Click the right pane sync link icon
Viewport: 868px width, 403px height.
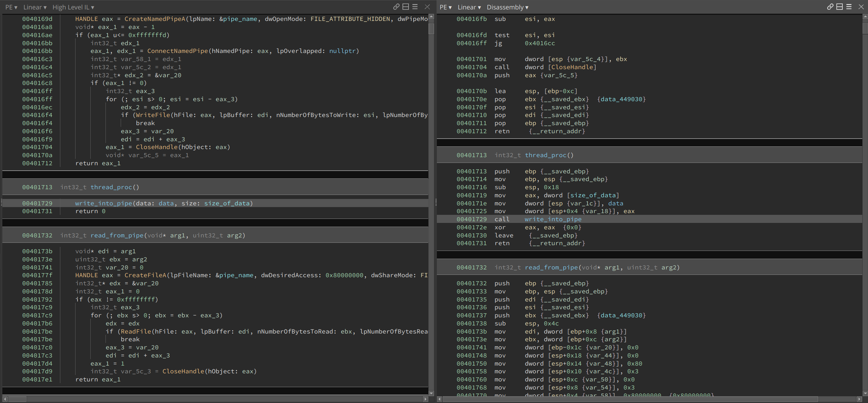830,7
